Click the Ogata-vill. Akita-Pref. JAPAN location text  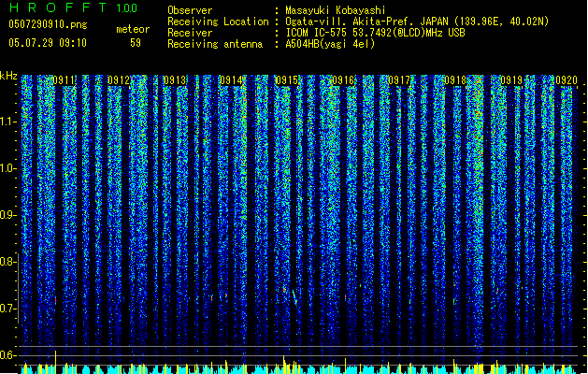pyautogui.click(x=417, y=22)
